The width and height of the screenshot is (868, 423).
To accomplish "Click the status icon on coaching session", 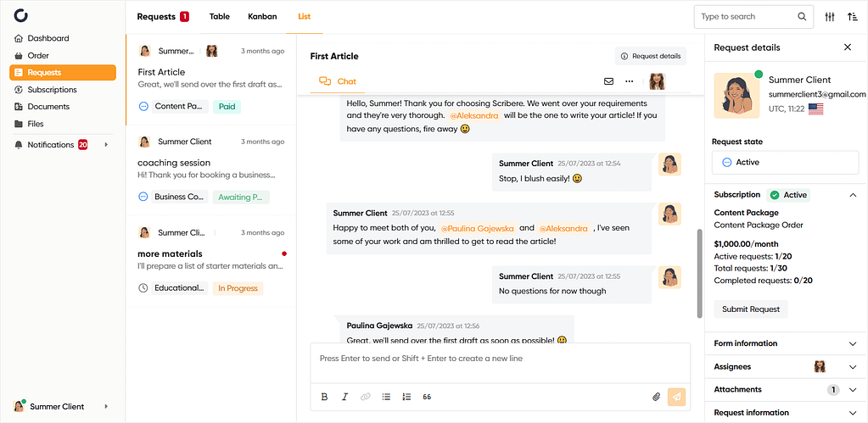I will point(143,197).
